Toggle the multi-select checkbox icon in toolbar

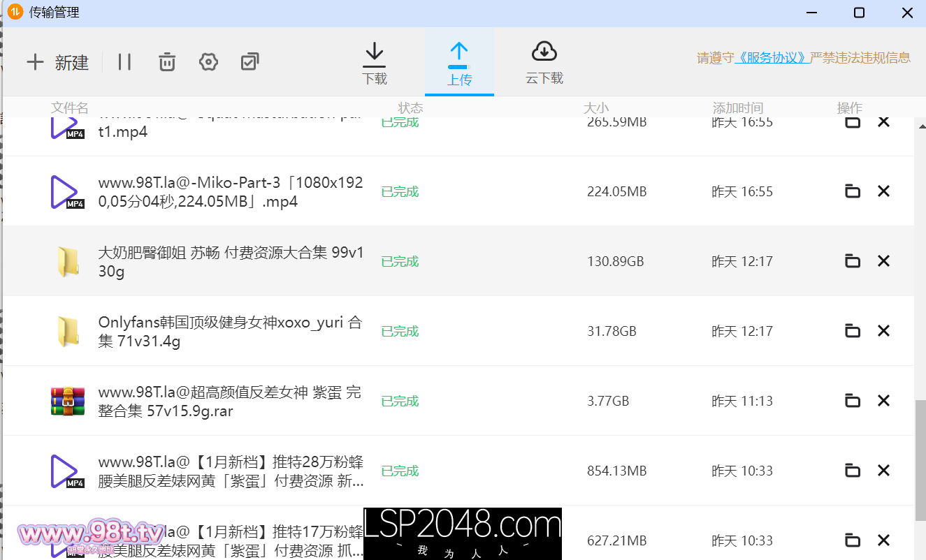(249, 62)
